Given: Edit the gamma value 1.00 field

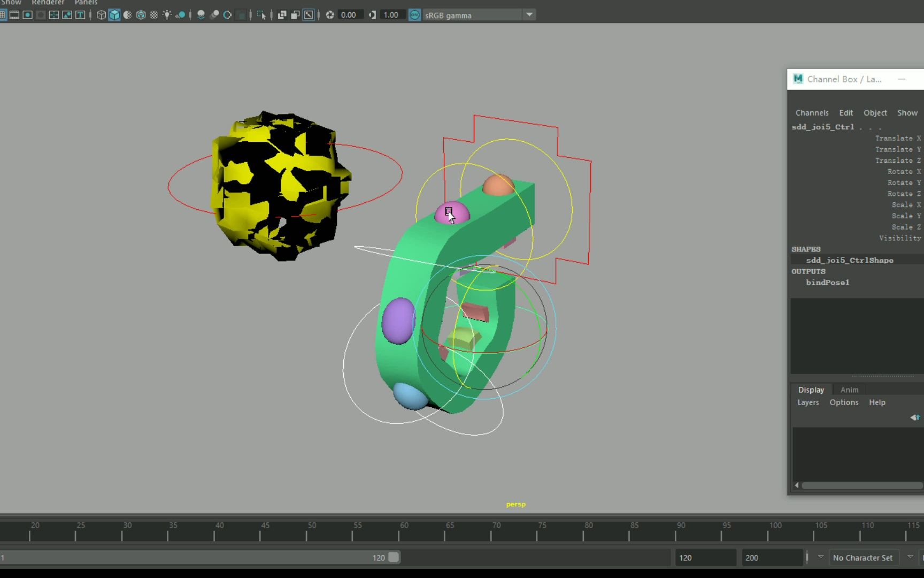Looking at the screenshot, I should tap(392, 15).
